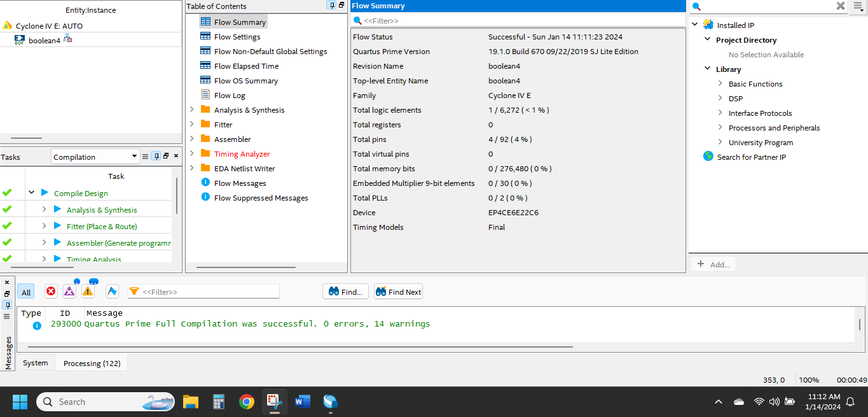Click Flow Settings table icon
Screen dimensions: 868x417
click(205, 36)
